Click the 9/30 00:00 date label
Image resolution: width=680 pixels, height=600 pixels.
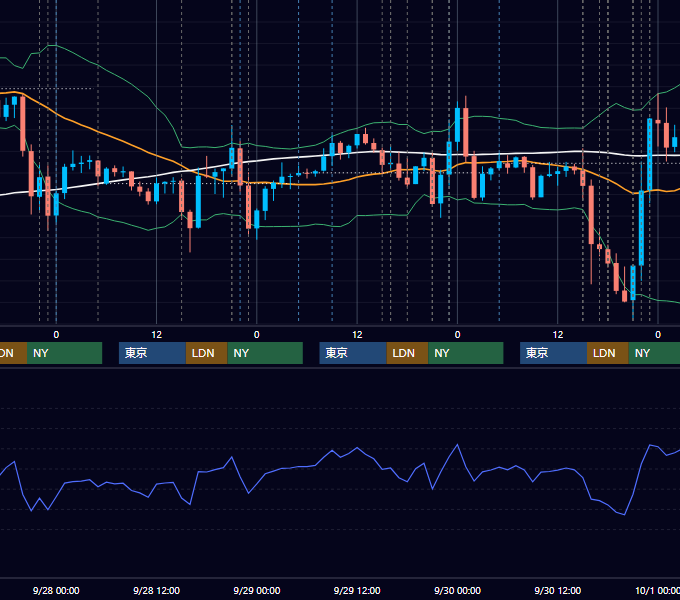[457, 590]
